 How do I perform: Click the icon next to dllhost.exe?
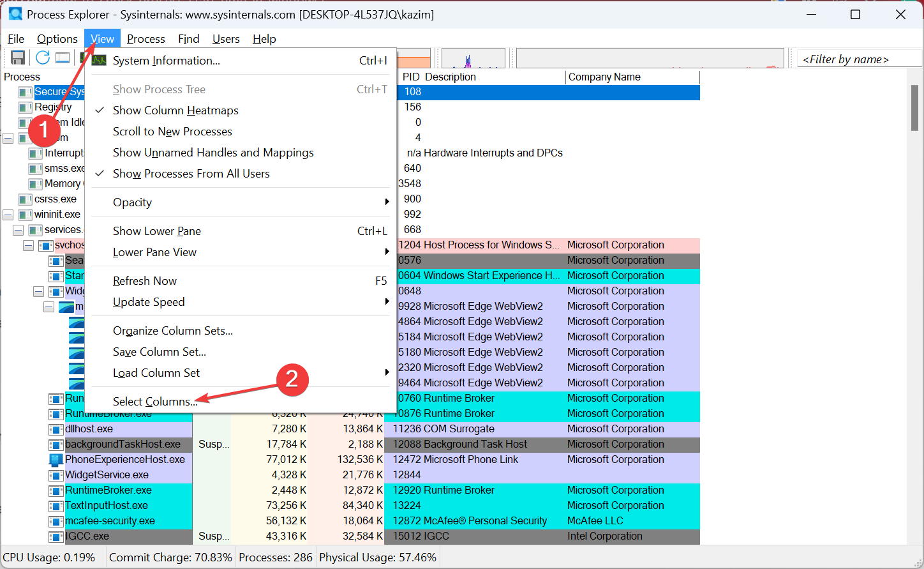[x=56, y=429]
